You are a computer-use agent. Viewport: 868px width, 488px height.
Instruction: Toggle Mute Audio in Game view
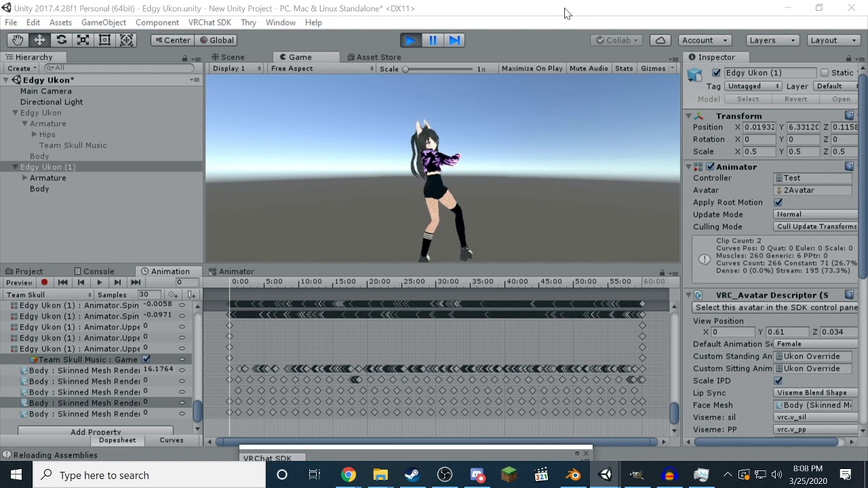(589, 68)
